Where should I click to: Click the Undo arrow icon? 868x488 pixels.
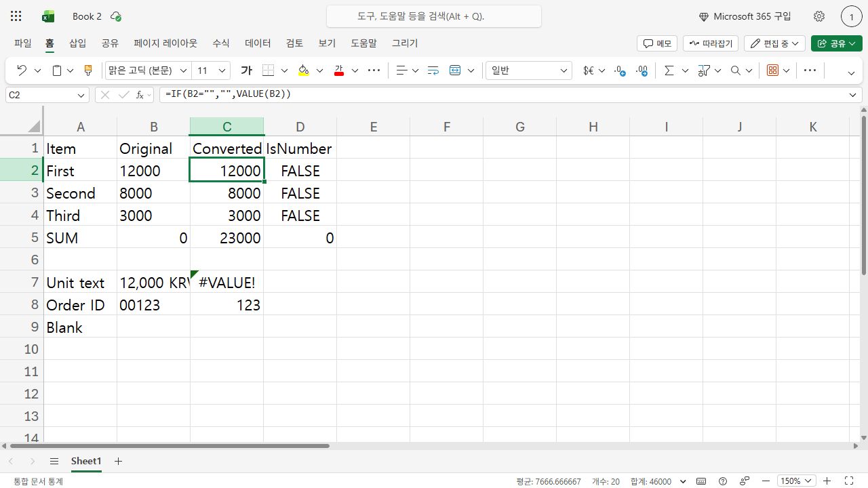pyautogui.click(x=22, y=70)
